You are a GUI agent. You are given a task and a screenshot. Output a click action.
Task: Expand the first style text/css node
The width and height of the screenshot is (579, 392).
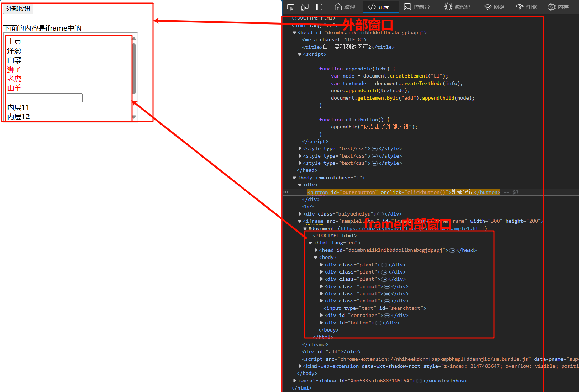point(300,149)
